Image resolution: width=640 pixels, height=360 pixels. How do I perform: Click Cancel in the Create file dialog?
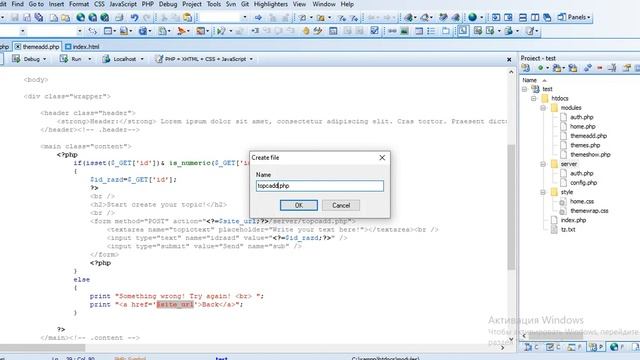341,205
